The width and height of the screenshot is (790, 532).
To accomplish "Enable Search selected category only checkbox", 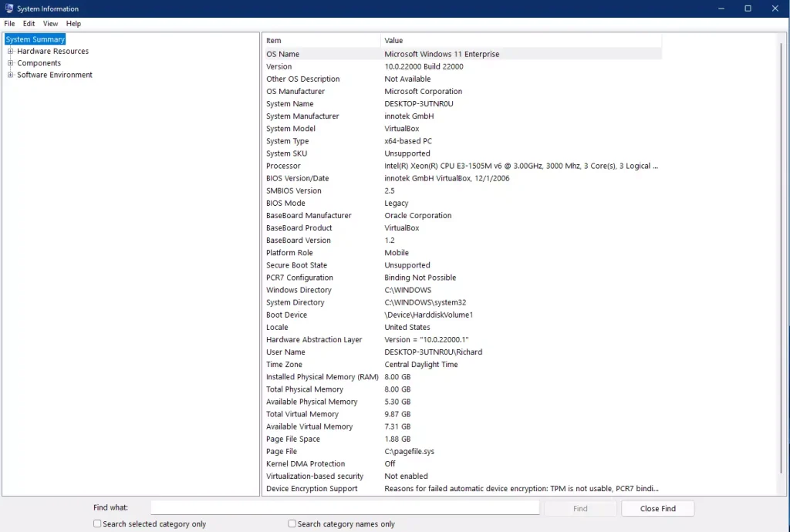I will point(97,524).
